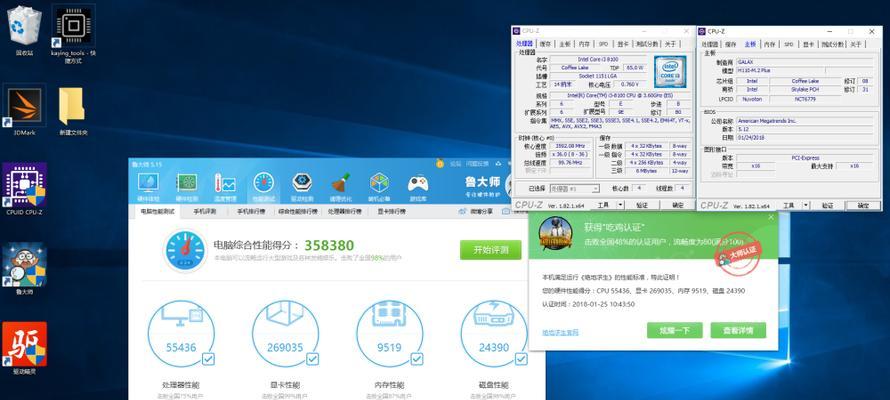Image resolution: width=890 pixels, height=400 pixels.
Task: Launch 鲁大师 desktop shortcut
Action: [x=24, y=269]
